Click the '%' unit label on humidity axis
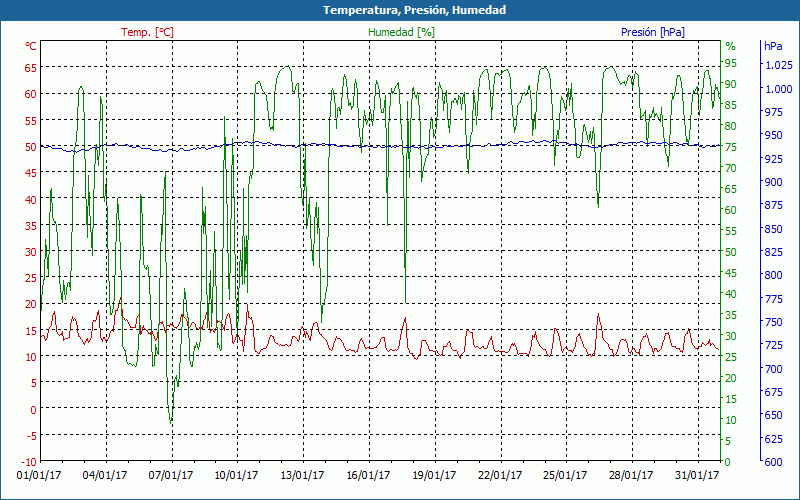Screen dimensions: 800x500 [x=731, y=46]
